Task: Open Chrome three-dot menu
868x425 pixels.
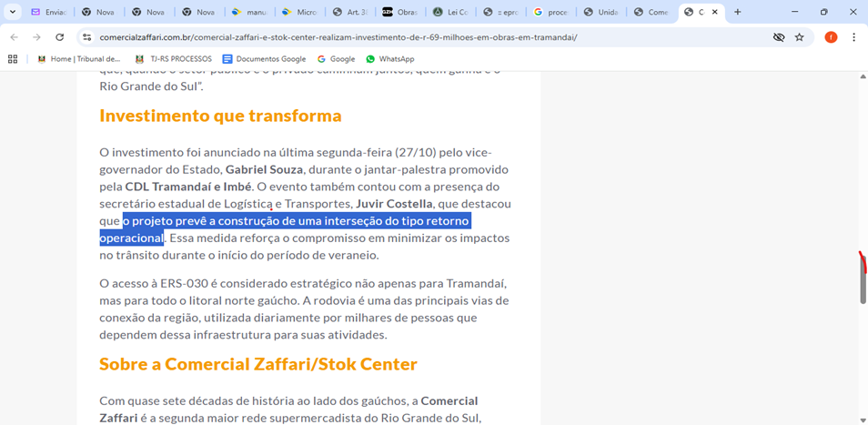Action: [853, 37]
